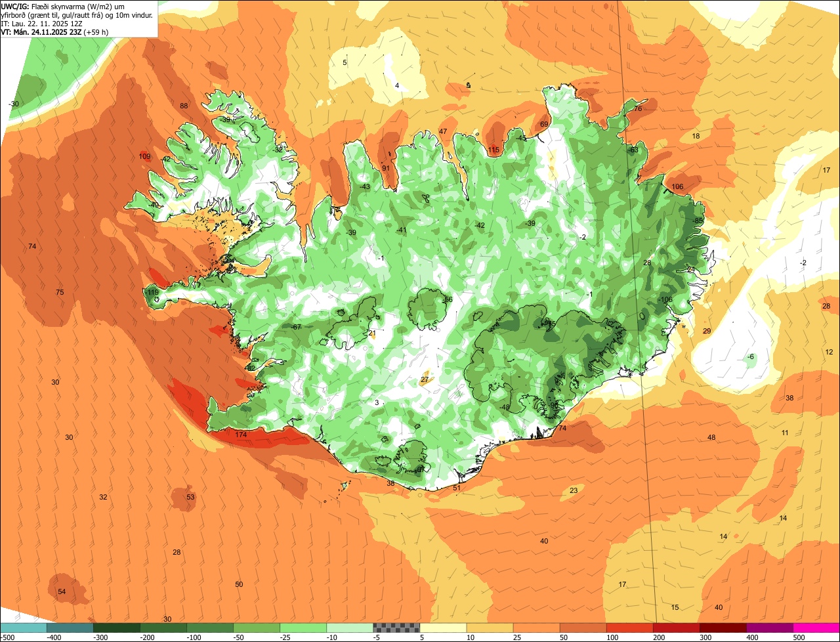This screenshot has height=642, width=840.
Task: Click the 48 value in southeast ocean
Action: tap(711, 437)
